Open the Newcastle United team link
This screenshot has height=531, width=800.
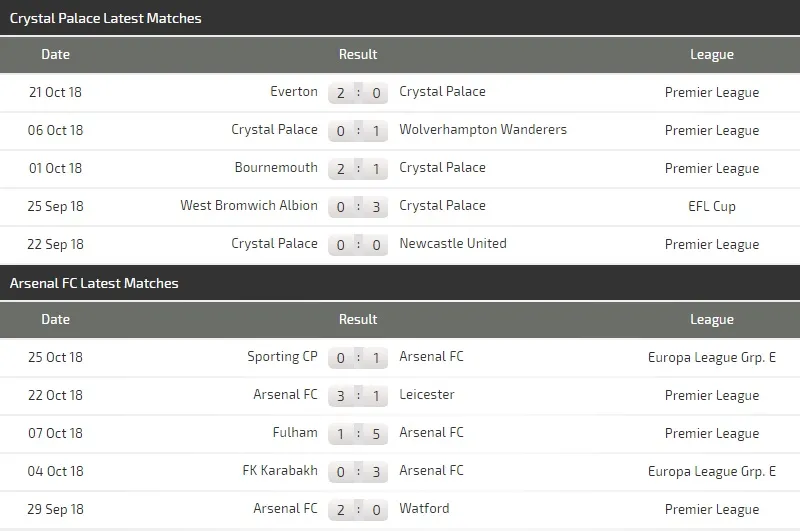[453, 244]
